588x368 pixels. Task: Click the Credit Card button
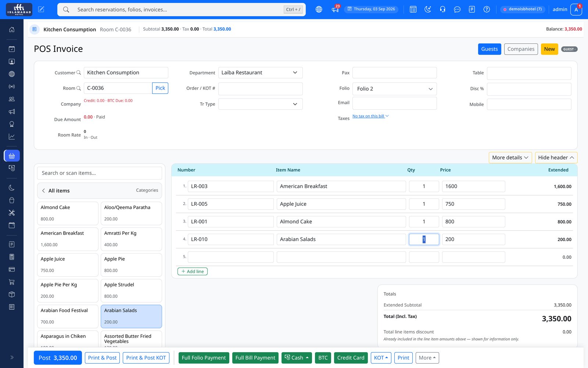351,358
